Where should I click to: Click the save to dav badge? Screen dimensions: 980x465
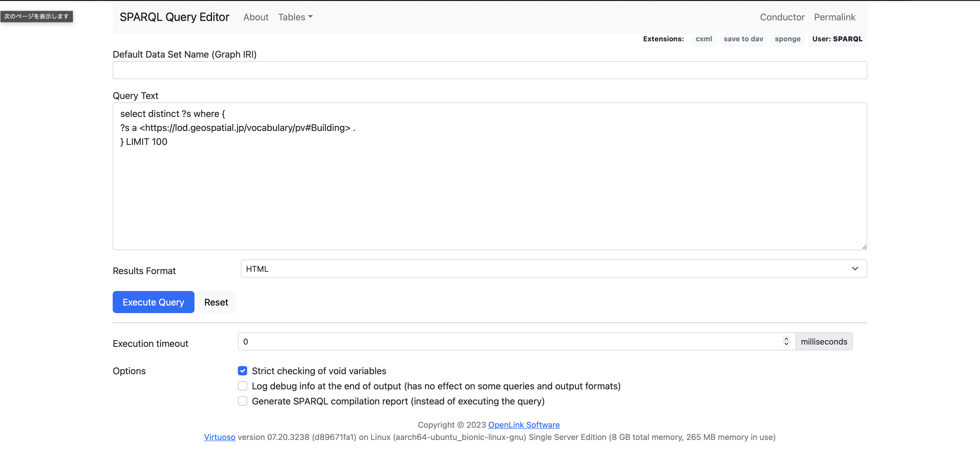(x=743, y=39)
